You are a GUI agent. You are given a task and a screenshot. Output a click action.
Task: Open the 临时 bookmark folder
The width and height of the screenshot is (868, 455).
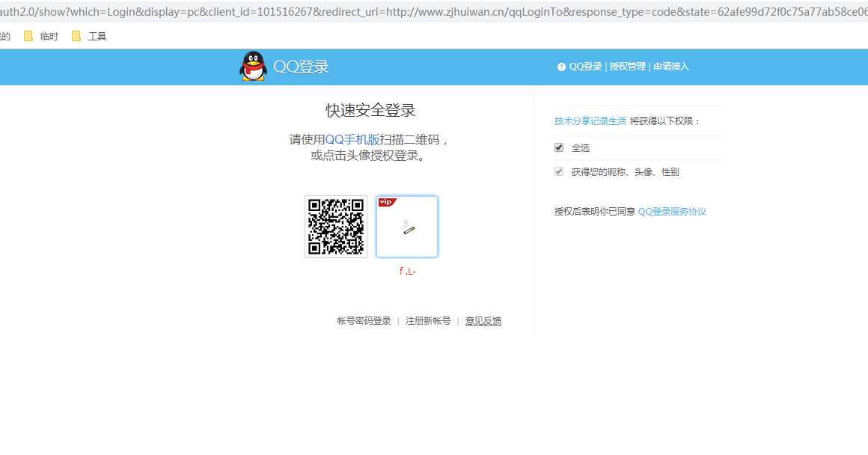click(41, 37)
